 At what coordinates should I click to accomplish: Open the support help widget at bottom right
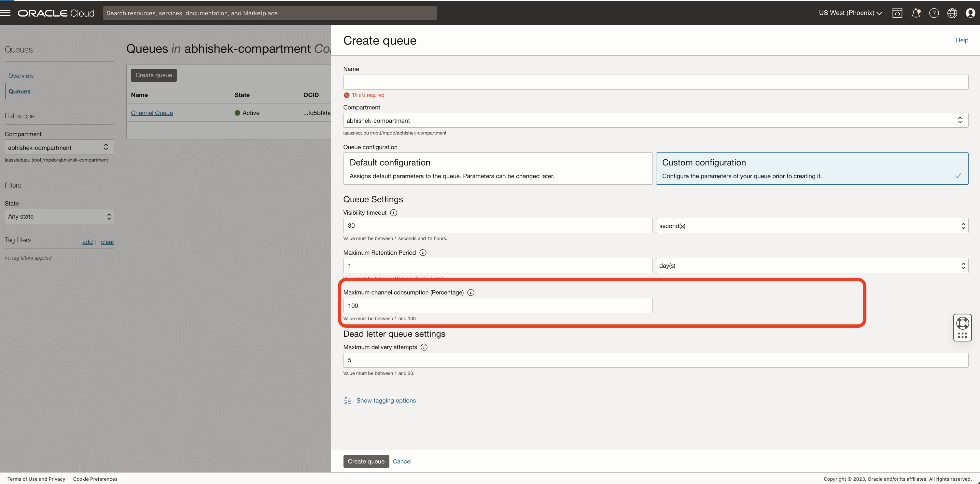pos(962,327)
